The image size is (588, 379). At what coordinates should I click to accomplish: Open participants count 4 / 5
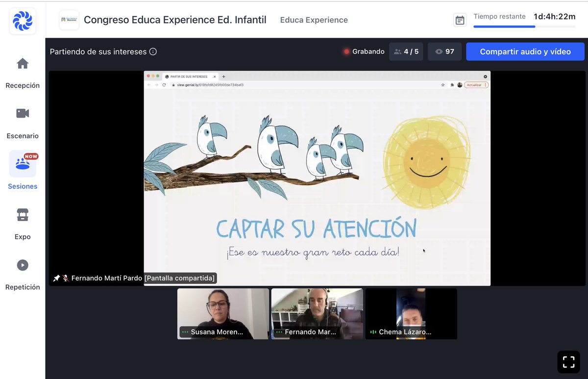[x=406, y=51]
